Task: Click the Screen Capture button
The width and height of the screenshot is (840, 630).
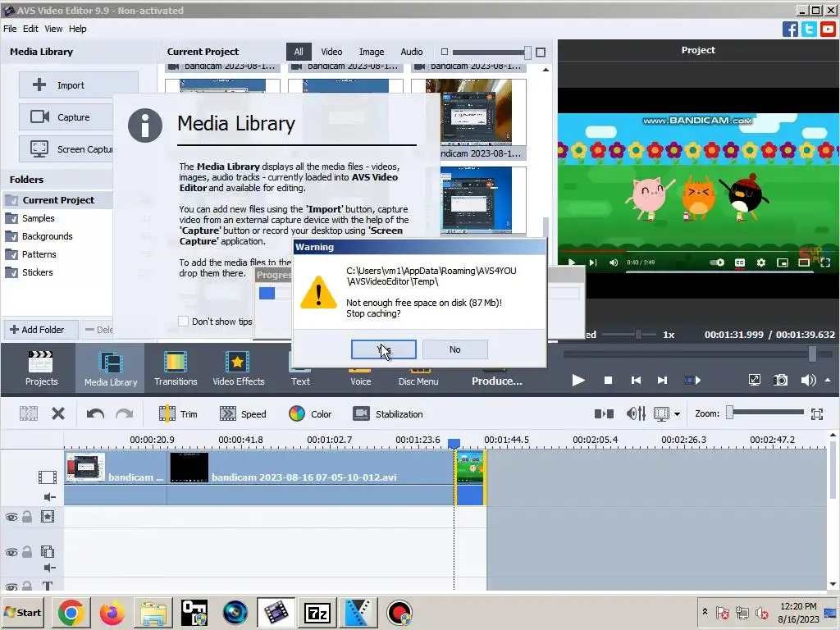Action: (66, 149)
